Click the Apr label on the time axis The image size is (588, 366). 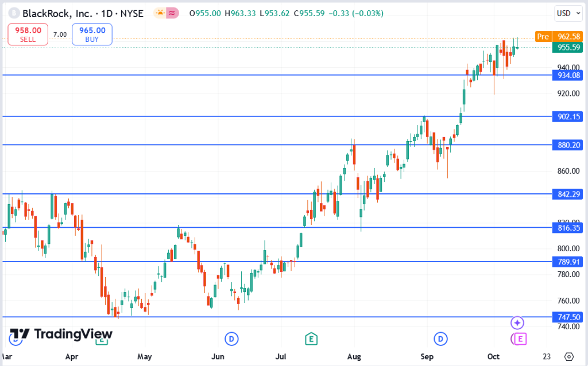coord(72,356)
